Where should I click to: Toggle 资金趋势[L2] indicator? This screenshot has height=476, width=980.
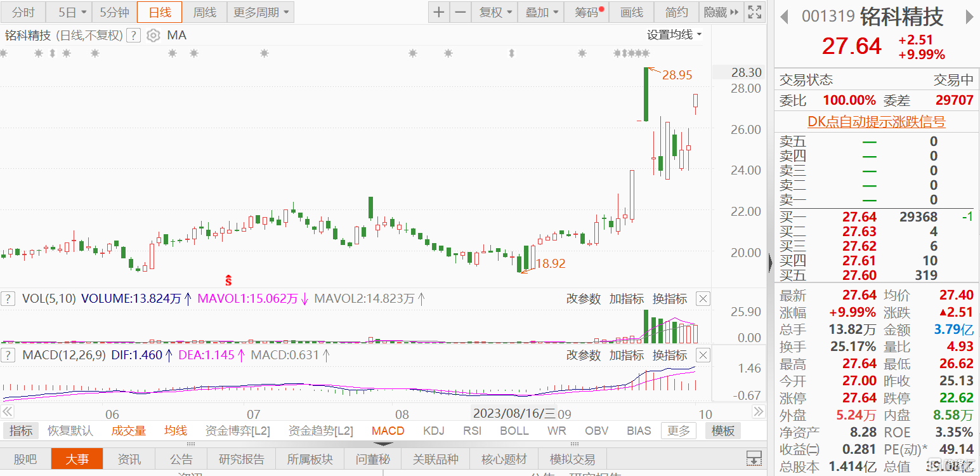click(x=321, y=431)
